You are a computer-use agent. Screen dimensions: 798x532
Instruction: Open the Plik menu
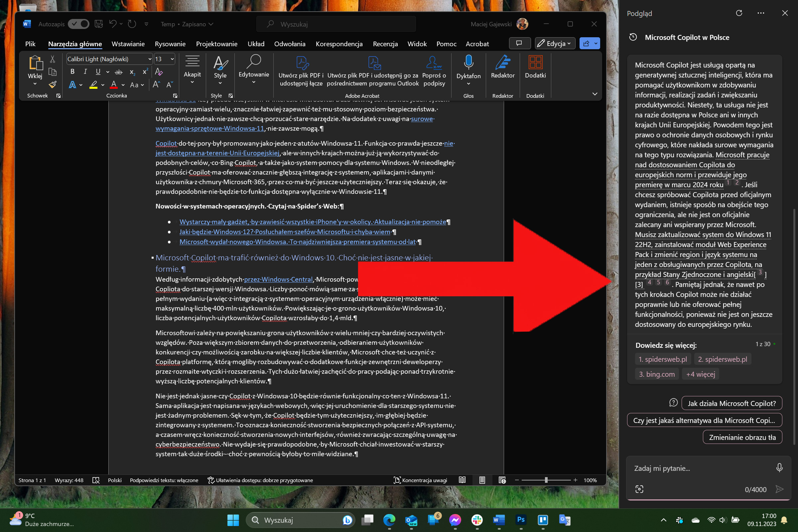point(30,44)
